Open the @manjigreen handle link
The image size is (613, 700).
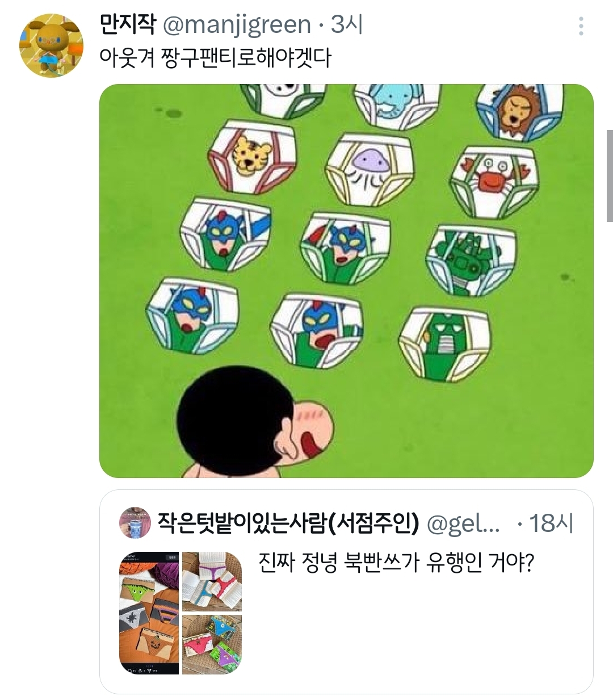point(237,24)
